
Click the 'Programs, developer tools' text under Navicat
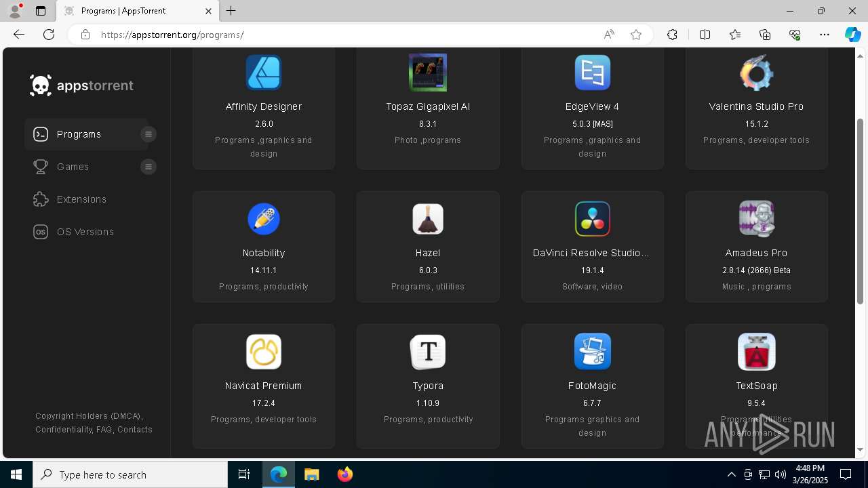264,420
